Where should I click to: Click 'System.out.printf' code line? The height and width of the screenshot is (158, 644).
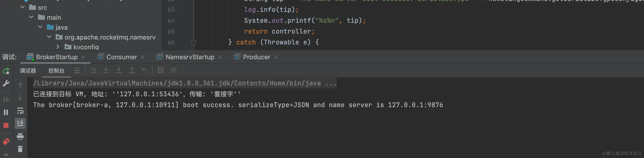(x=305, y=20)
